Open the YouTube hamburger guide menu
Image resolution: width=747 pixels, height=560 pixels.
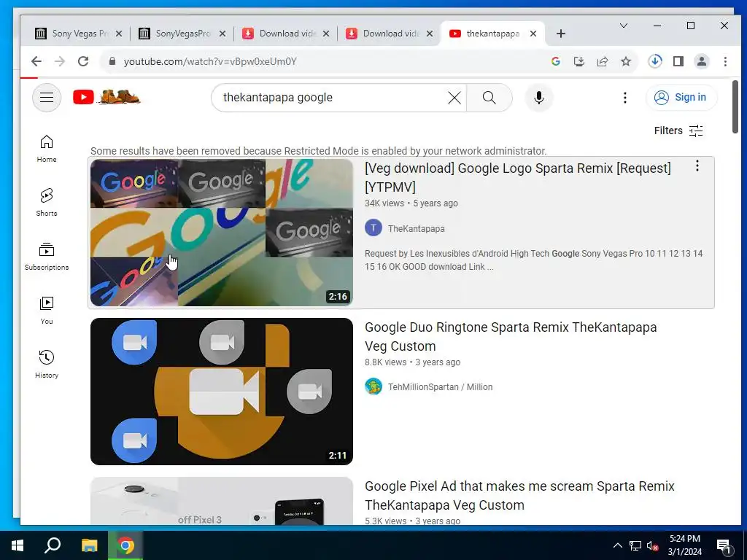click(x=47, y=98)
